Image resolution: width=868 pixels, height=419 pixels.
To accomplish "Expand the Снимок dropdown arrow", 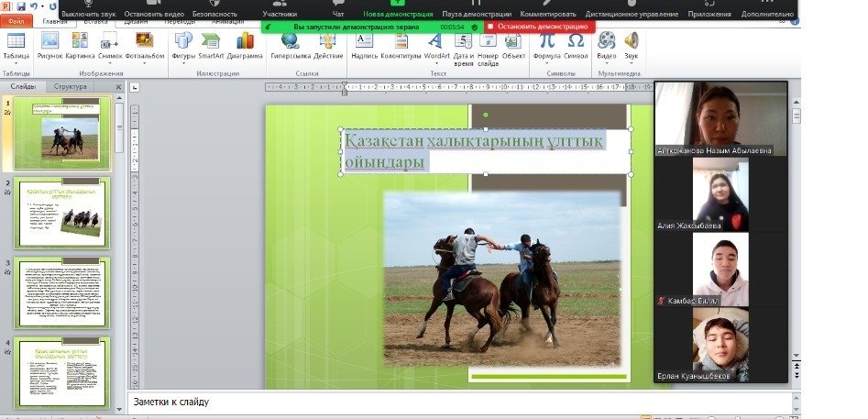I will click(110, 63).
